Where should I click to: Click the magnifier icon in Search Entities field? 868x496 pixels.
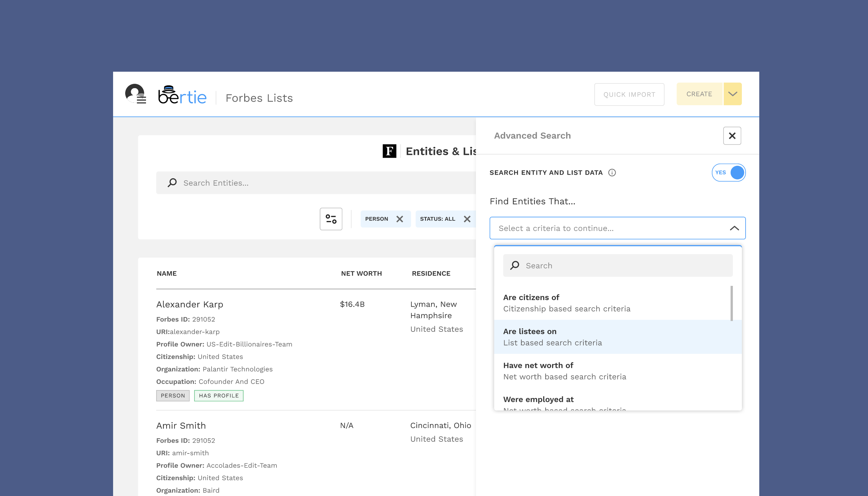[x=172, y=183]
